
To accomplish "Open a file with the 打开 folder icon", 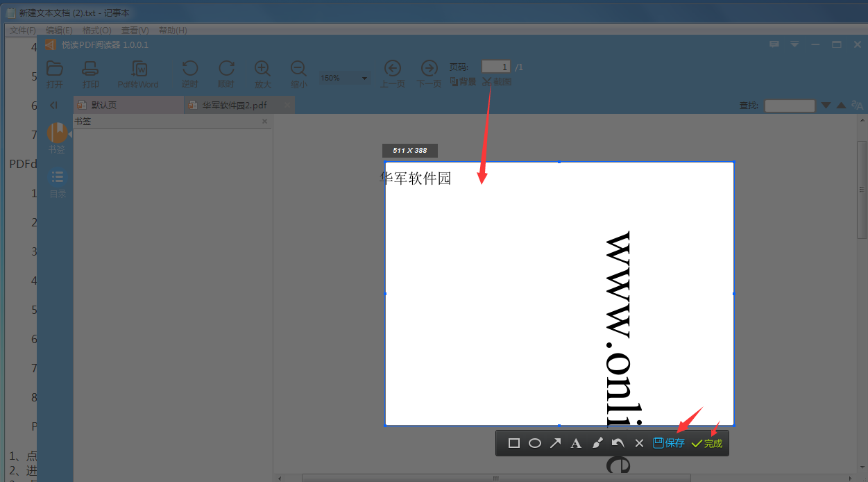I will click(x=55, y=74).
